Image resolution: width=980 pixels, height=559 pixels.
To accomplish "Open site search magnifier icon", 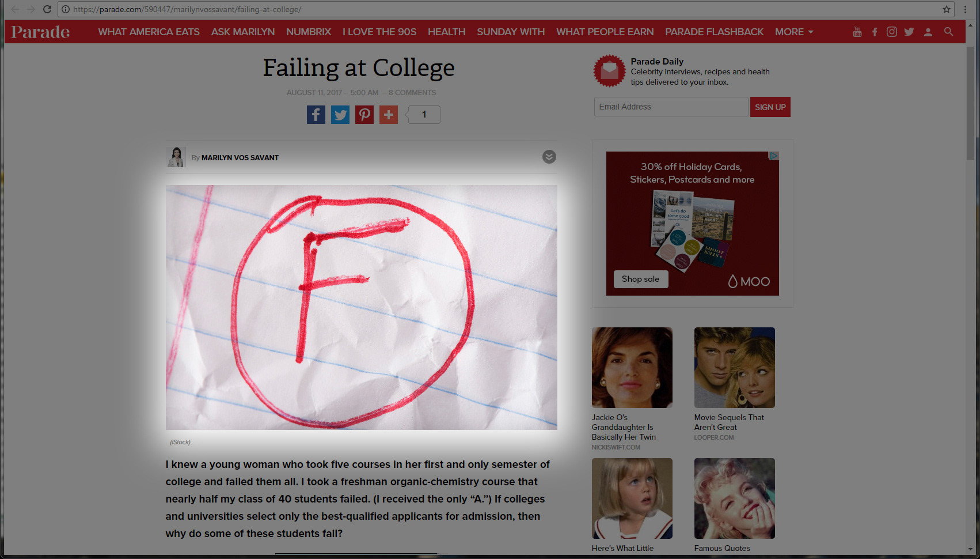I will 948,32.
